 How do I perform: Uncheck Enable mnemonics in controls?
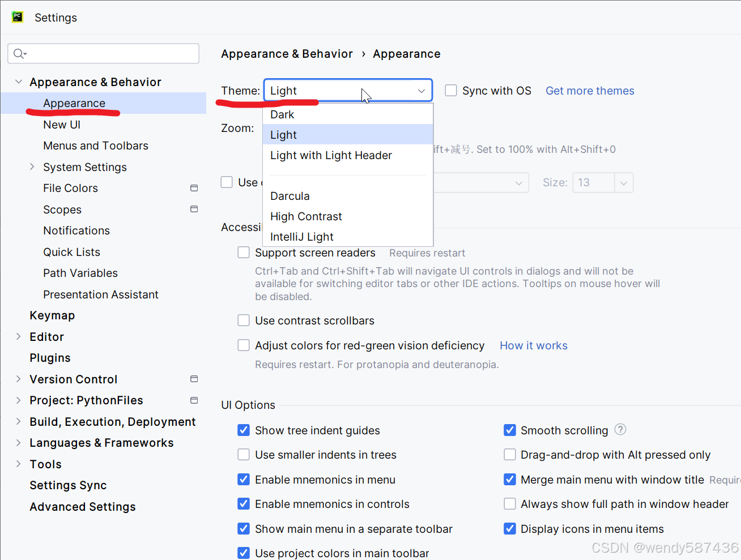pos(244,504)
